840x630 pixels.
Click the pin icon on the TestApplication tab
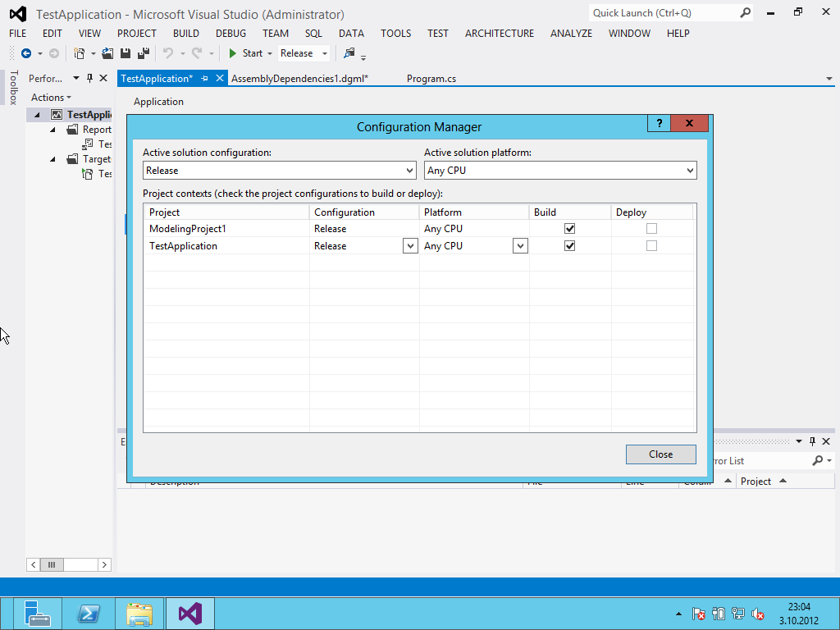point(204,78)
